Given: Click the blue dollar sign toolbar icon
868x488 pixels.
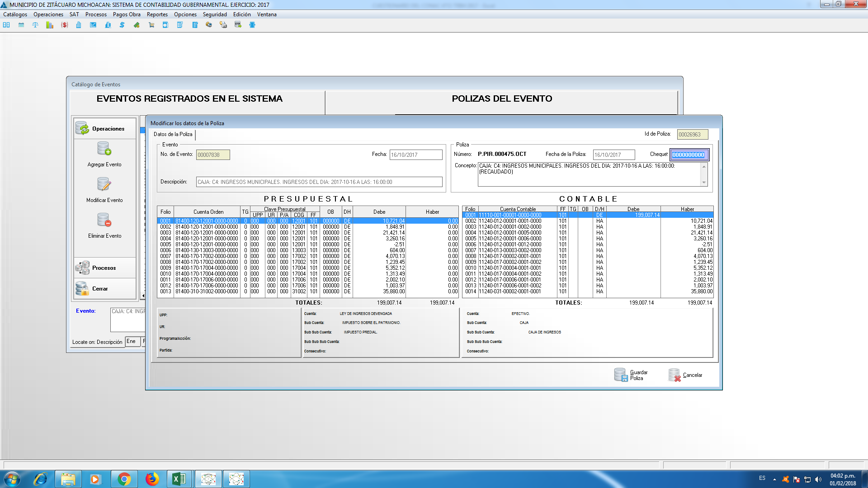Looking at the screenshot, I should (122, 25).
